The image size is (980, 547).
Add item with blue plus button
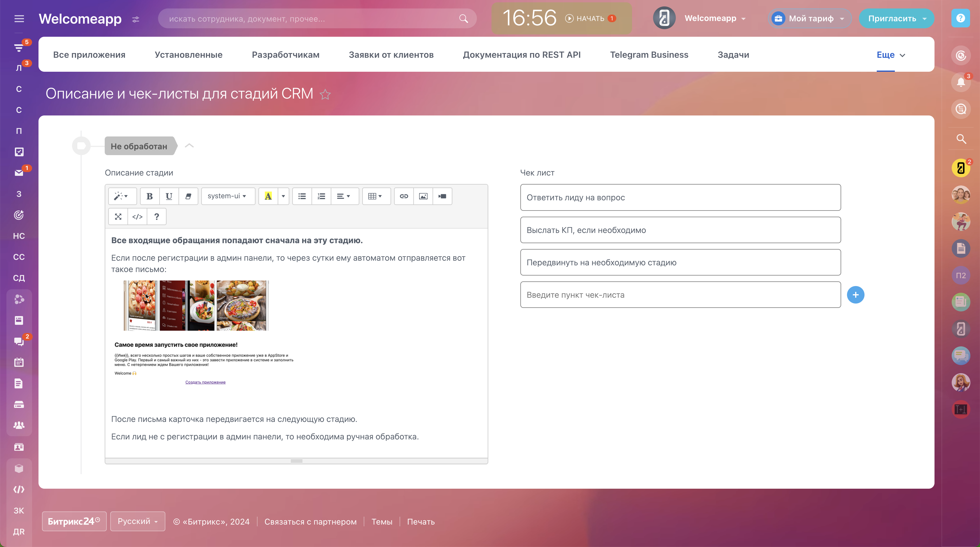pos(855,295)
